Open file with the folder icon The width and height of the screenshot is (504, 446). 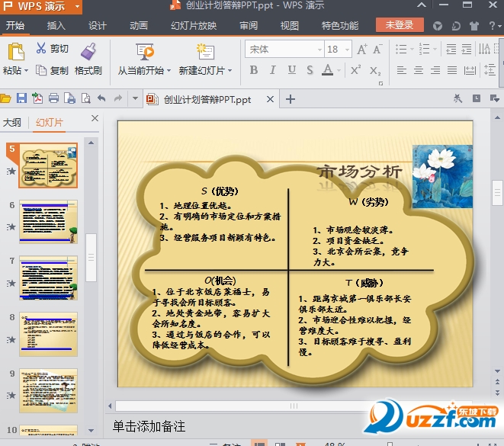tap(5, 98)
